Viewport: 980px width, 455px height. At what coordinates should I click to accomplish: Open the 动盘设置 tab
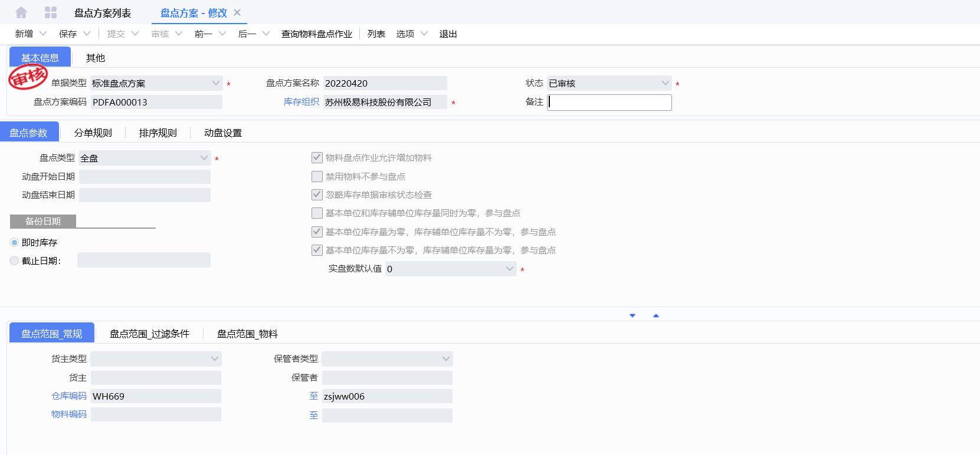click(223, 133)
